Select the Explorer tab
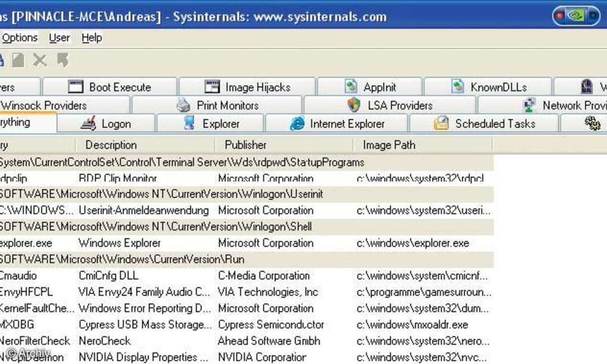 pyautogui.click(x=210, y=124)
